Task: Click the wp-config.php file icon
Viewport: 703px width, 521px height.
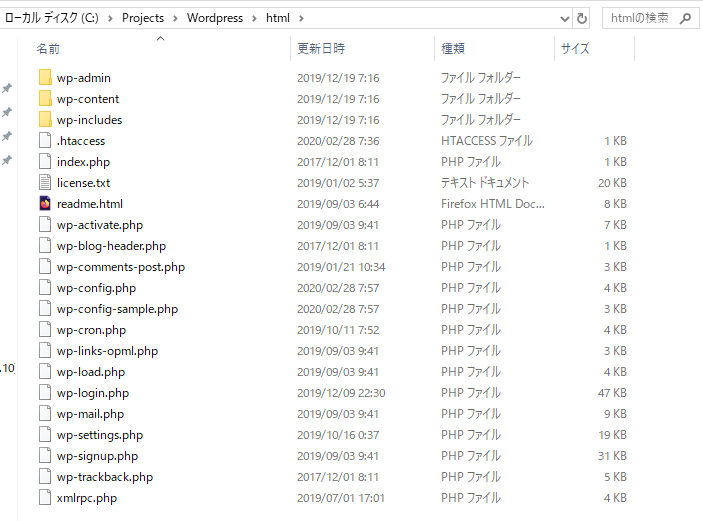Action: click(45, 288)
